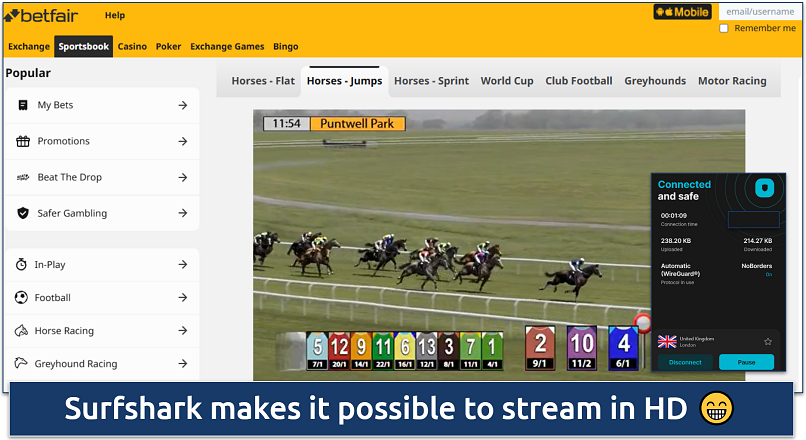Click the Betfair logo
The image size is (806, 440).
coord(41,16)
